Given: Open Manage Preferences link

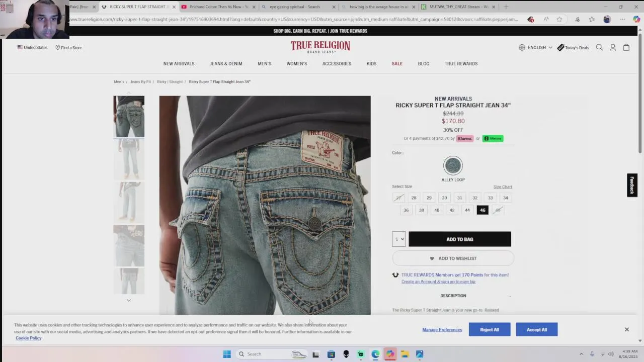Looking at the screenshot, I should click(442, 330).
